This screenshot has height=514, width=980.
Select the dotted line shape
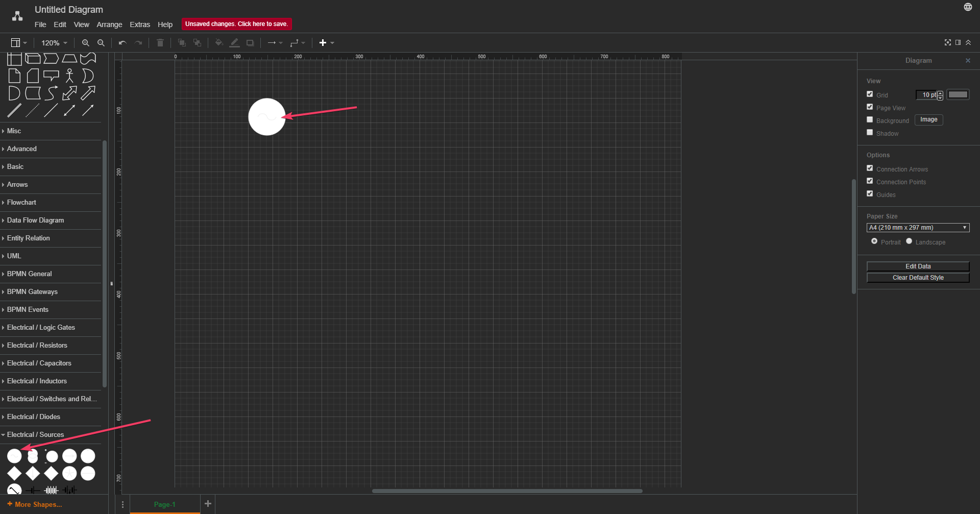[x=33, y=110]
